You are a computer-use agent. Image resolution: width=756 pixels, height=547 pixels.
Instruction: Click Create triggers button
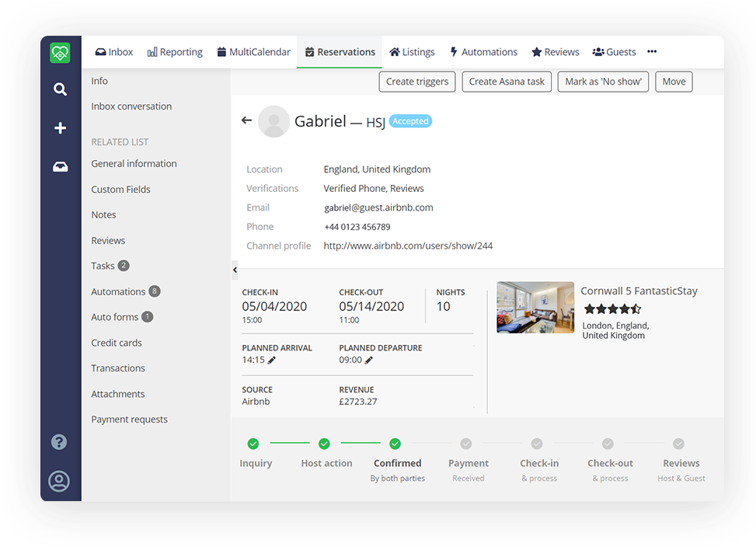(417, 82)
